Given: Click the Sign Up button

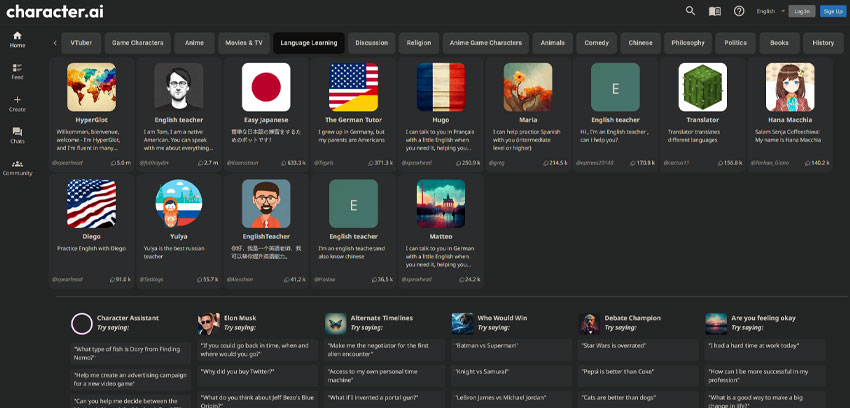Looking at the screenshot, I should 833,11.
